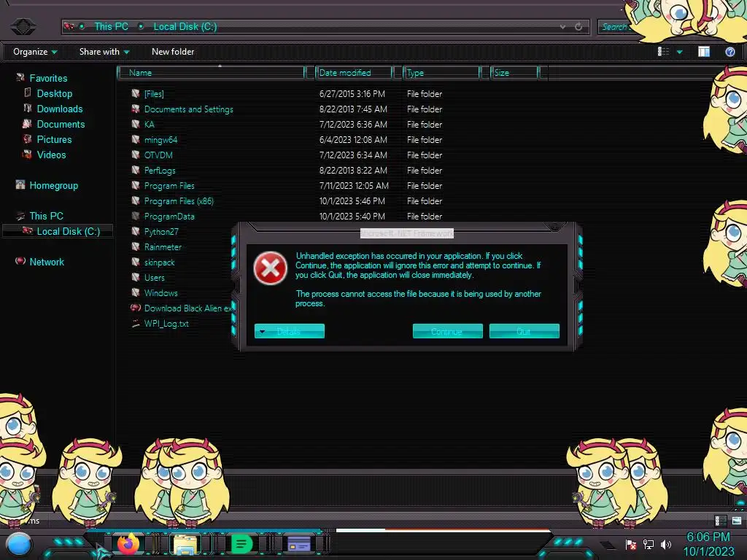
Task: Click the Local Disk (C:) drive icon in the sidebar
Action: pos(27,231)
